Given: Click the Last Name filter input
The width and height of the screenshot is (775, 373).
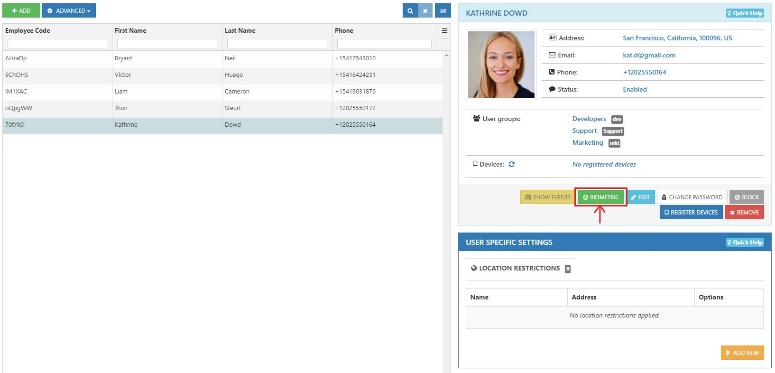Looking at the screenshot, I should coord(277,44).
